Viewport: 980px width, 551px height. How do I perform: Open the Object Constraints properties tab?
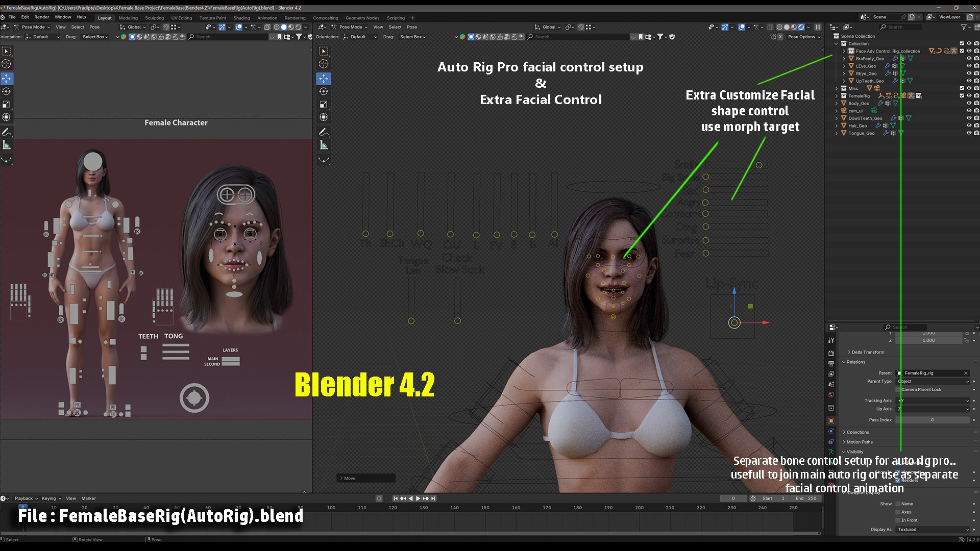[831, 442]
